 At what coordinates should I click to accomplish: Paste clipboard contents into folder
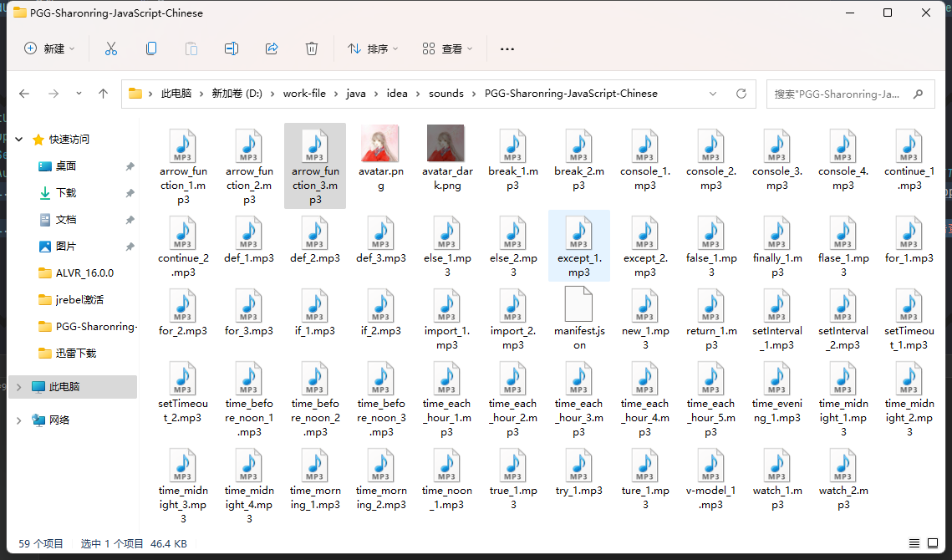point(191,48)
